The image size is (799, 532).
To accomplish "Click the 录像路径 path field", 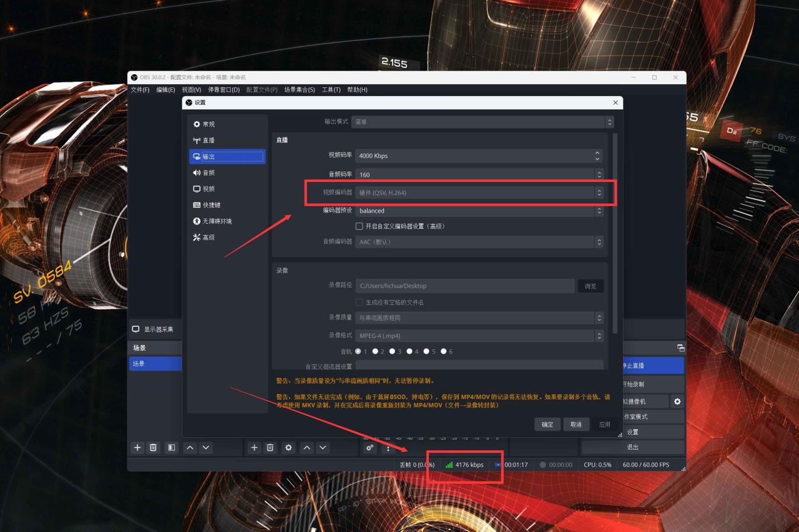I will 465,286.
